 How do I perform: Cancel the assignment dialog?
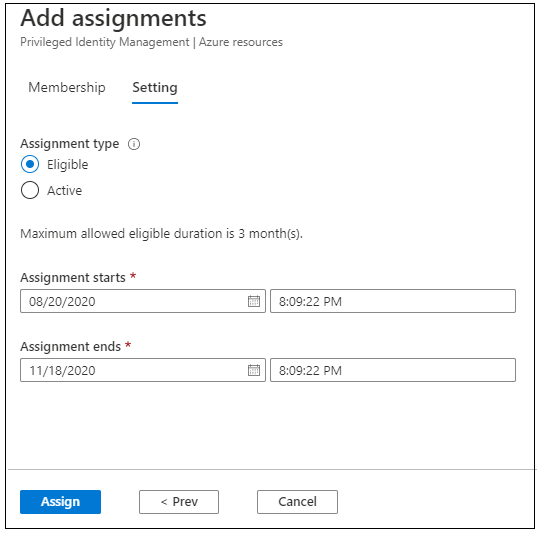pyautogui.click(x=297, y=502)
